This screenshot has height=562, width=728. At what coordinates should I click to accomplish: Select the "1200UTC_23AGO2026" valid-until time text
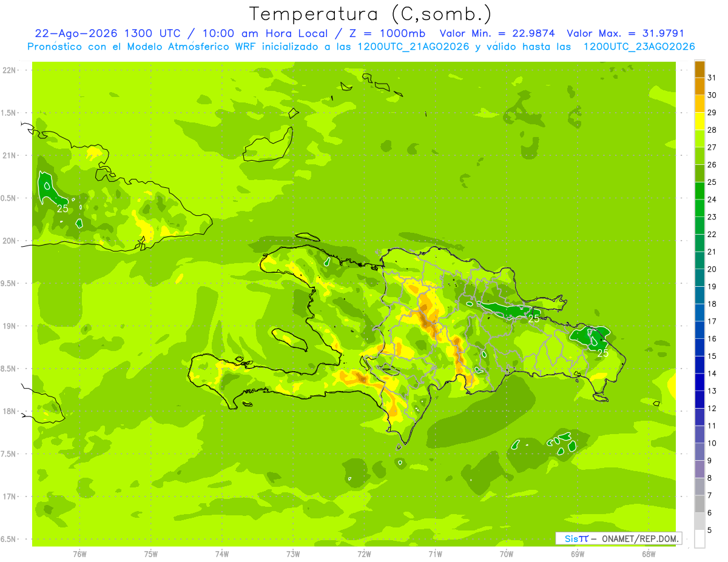pos(639,47)
